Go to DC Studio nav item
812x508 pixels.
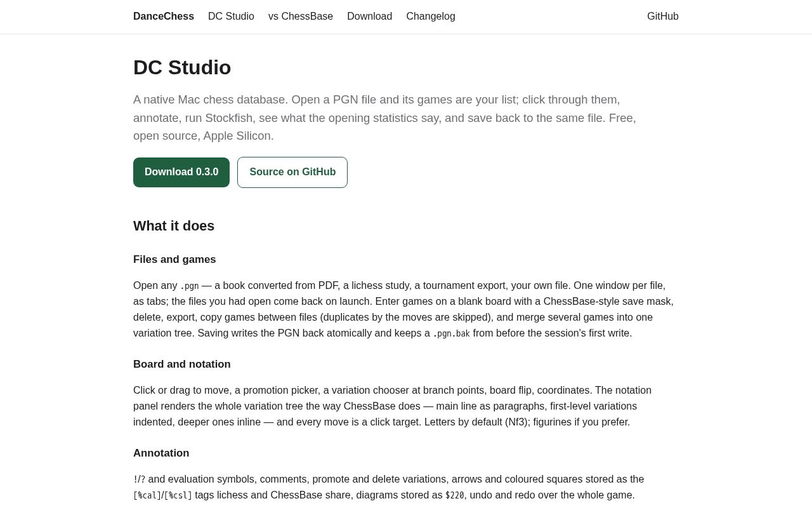pos(231,17)
